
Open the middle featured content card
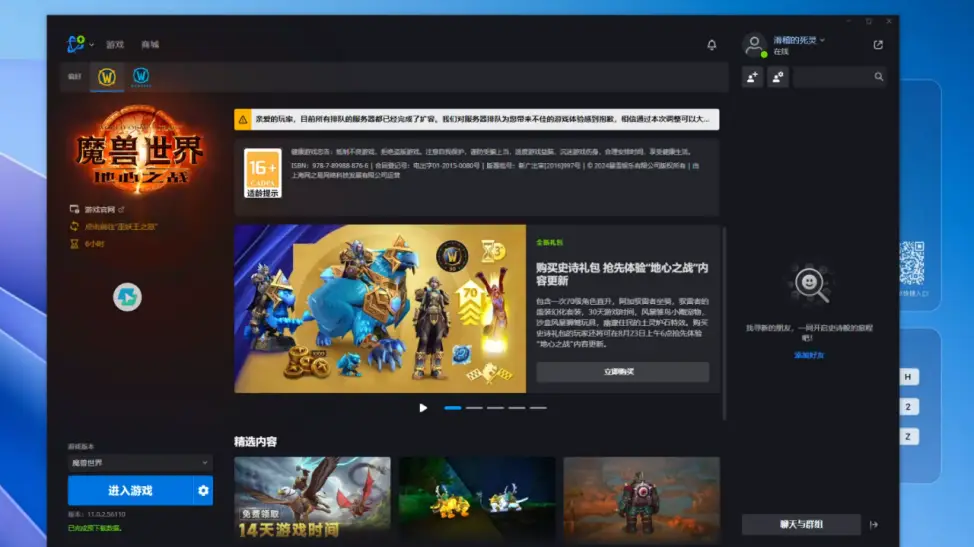477,499
